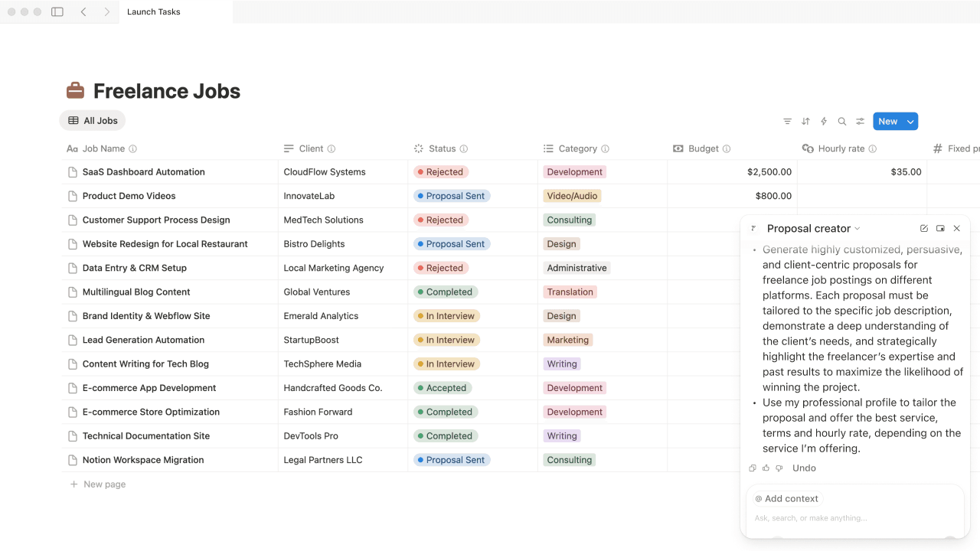
Task: Expand the Proposal creator dropdown chevron
Action: pyautogui.click(x=857, y=229)
